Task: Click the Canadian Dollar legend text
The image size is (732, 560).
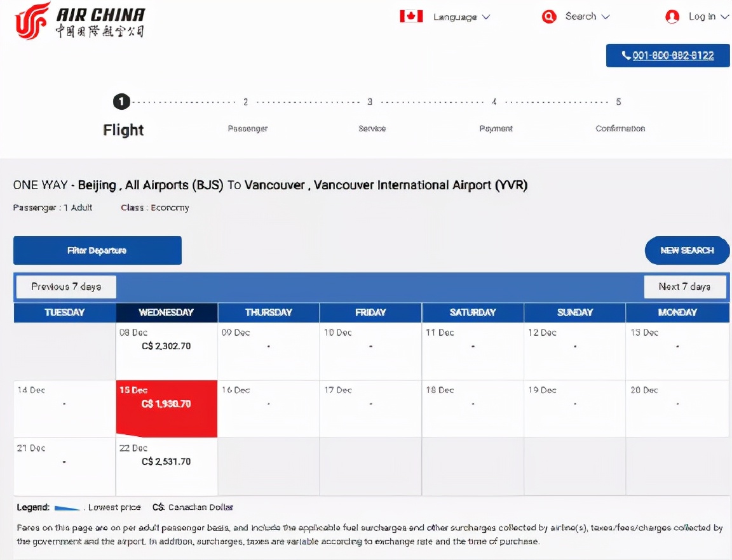Action: click(201, 507)
